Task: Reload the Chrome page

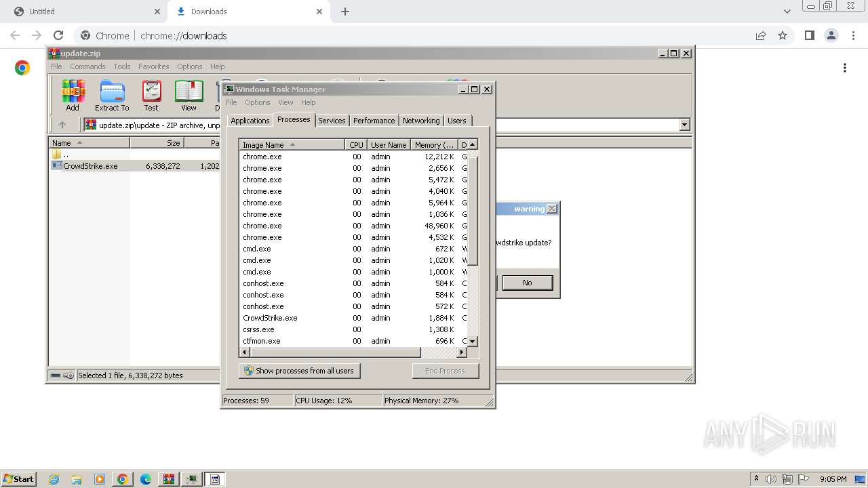Action: pyautogui.click(x=58, y=35)
